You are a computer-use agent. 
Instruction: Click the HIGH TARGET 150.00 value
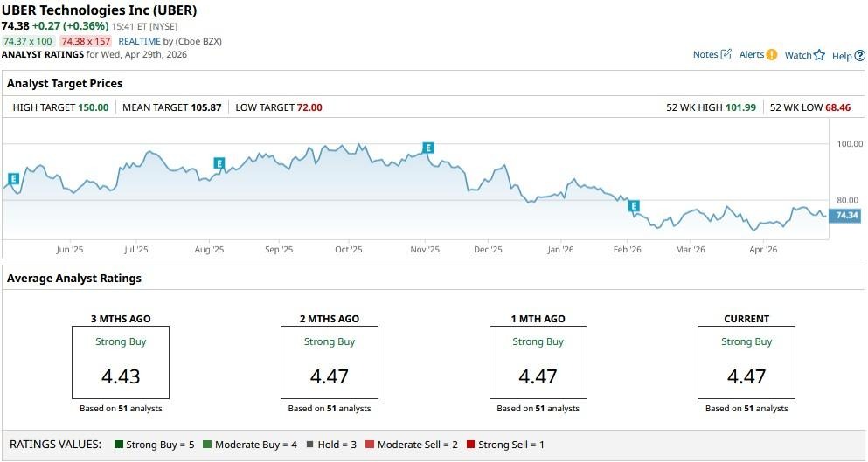pos(93,107)
